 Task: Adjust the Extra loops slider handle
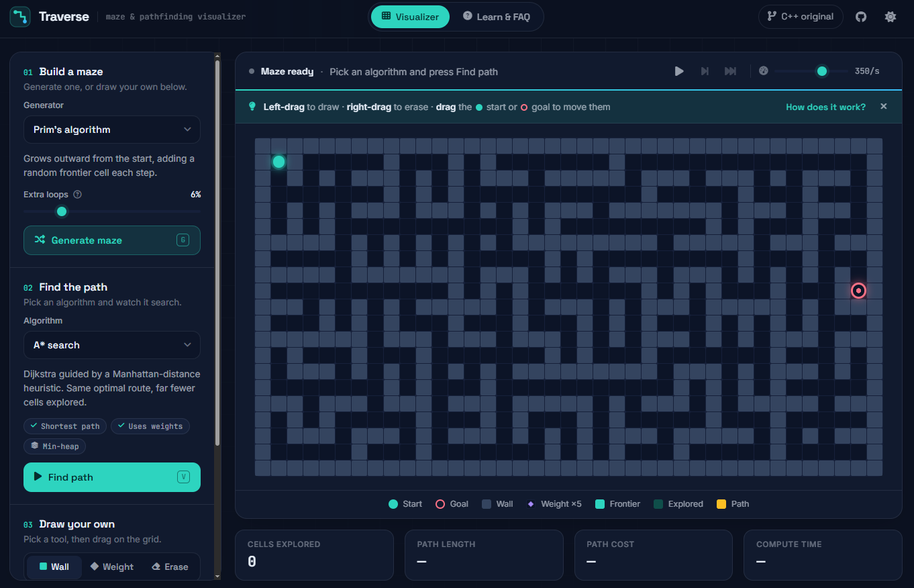click(x=62, y=211)
